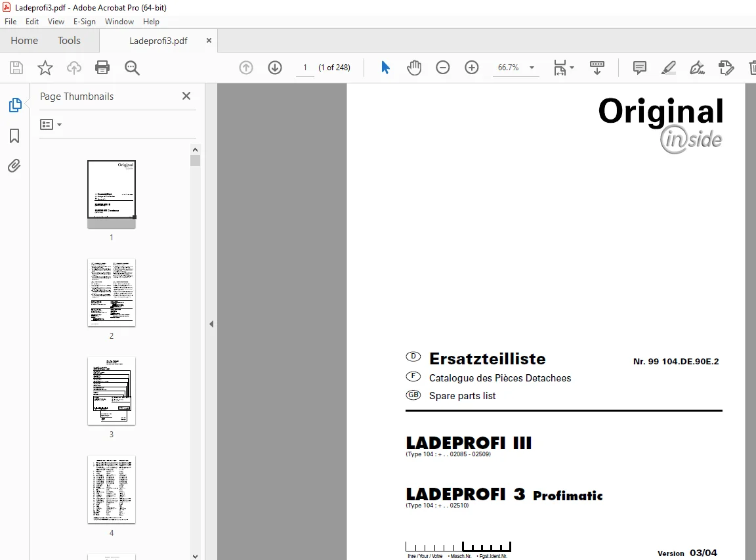Switch to the Home tab
Viewport: 756px width, 560px height.
click(x=24, y=41)
